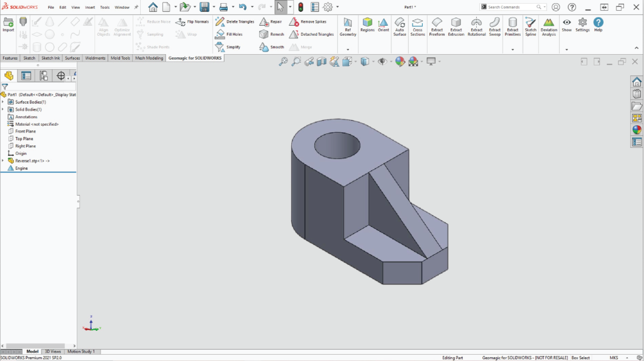Expand the Surface Bodies(1) tree node
This screenshot has height=361, width=644.
(x=3, y=102)
